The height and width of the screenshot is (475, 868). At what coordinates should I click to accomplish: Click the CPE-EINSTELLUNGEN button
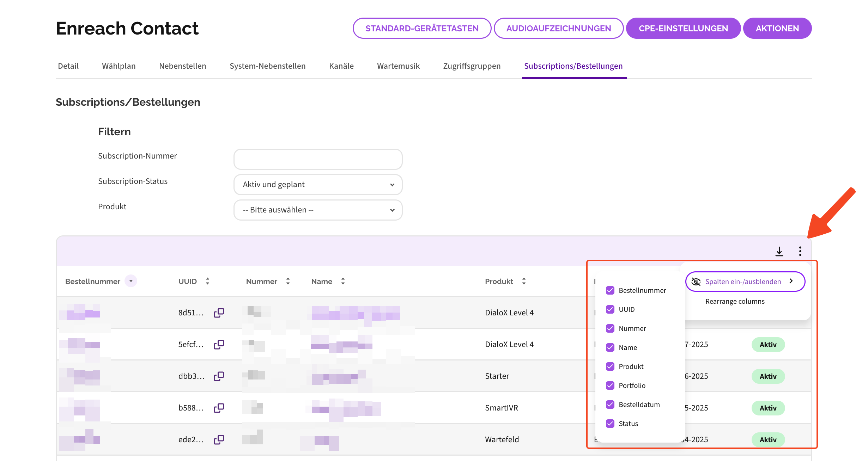pos(683,28)
